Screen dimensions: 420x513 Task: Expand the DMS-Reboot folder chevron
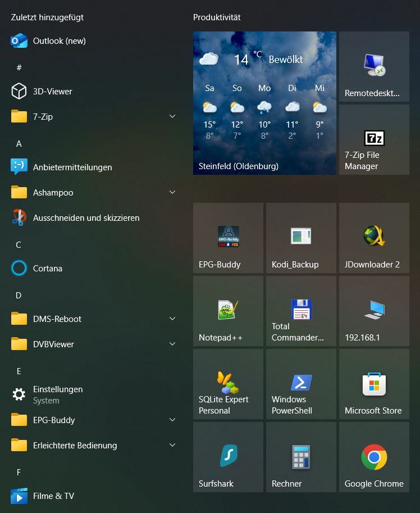[x=172, y=319]
